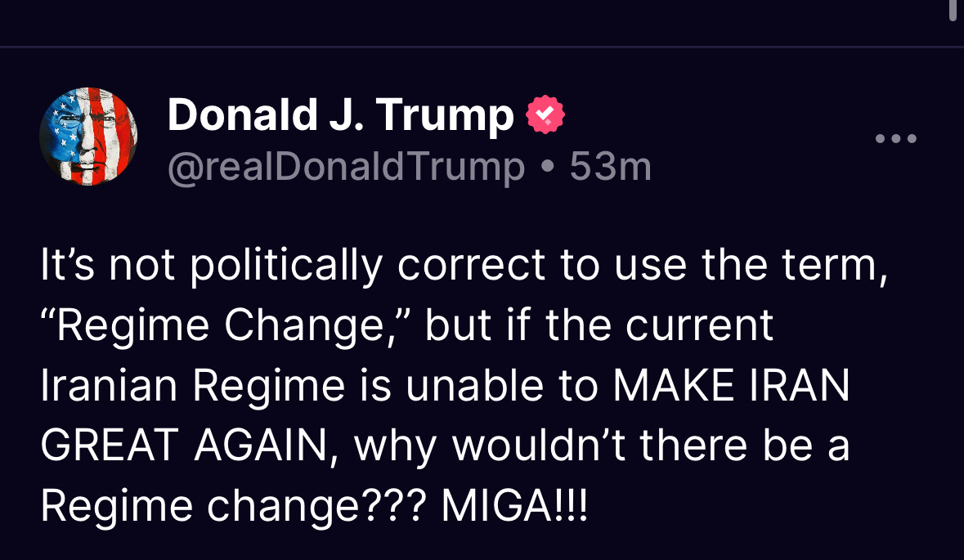Click the @realDonaldTrump handle

(x=346, y=167)
